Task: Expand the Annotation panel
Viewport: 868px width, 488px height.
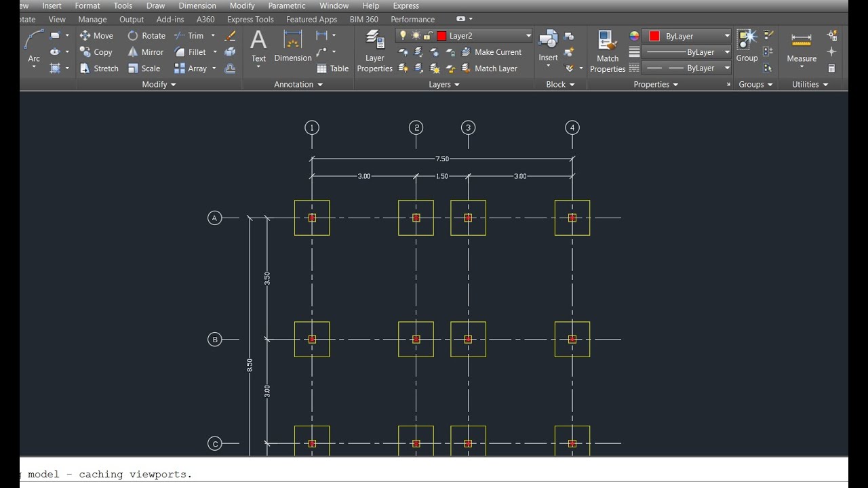Action: pos(298,84)
